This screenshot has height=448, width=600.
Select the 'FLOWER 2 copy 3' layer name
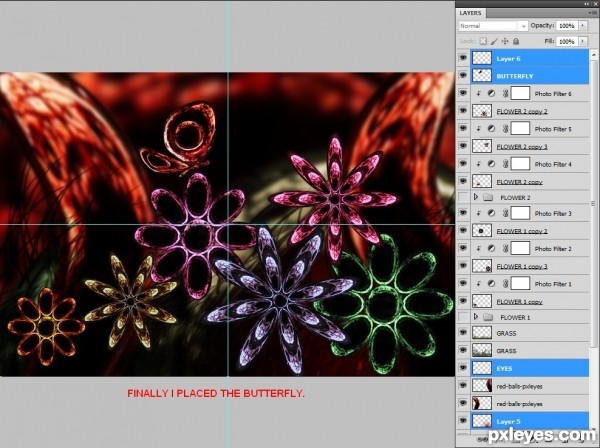pyautogui.click(x=522, y=147)
